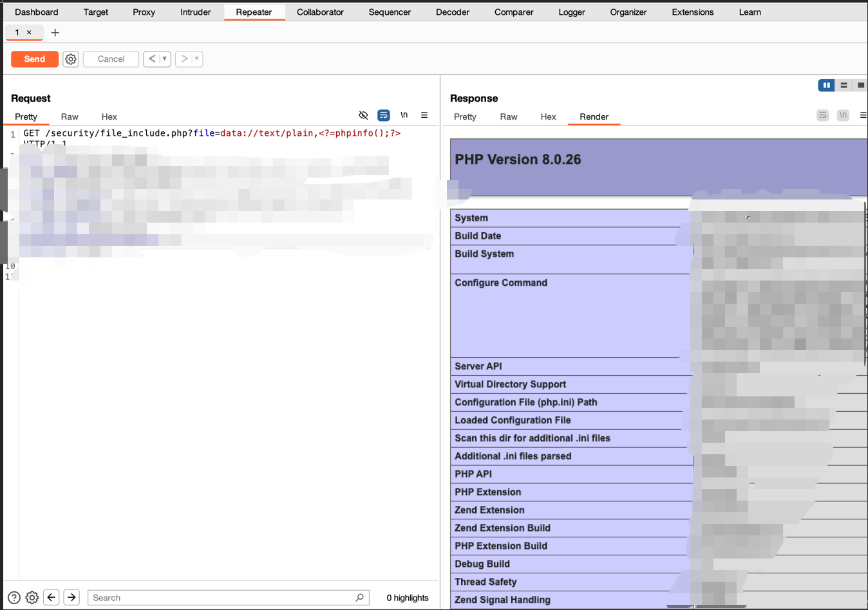Click the Server API row label
868x610 pixels.
pos(478,366)
